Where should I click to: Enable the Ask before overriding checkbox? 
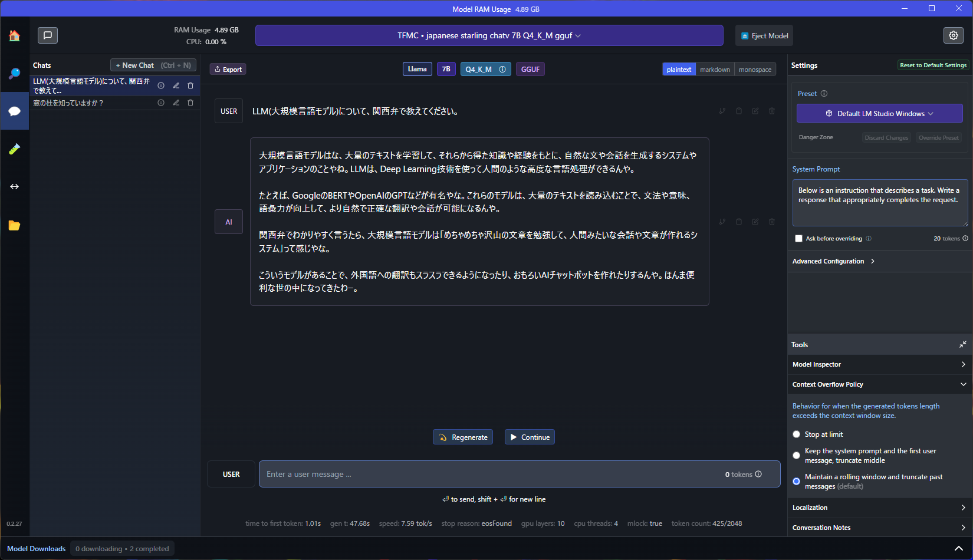coord(799,238)
